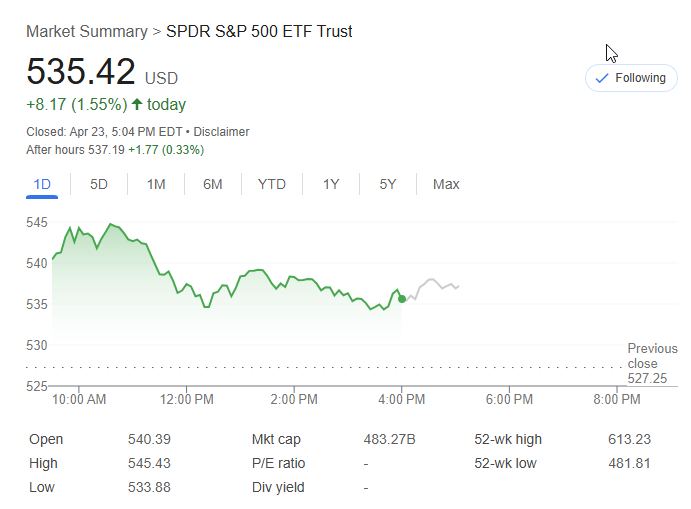Image resolution: width=691 pixels, height=509 pixels.
Task: View the 5Y price history tab
Action: pos(388,184)
